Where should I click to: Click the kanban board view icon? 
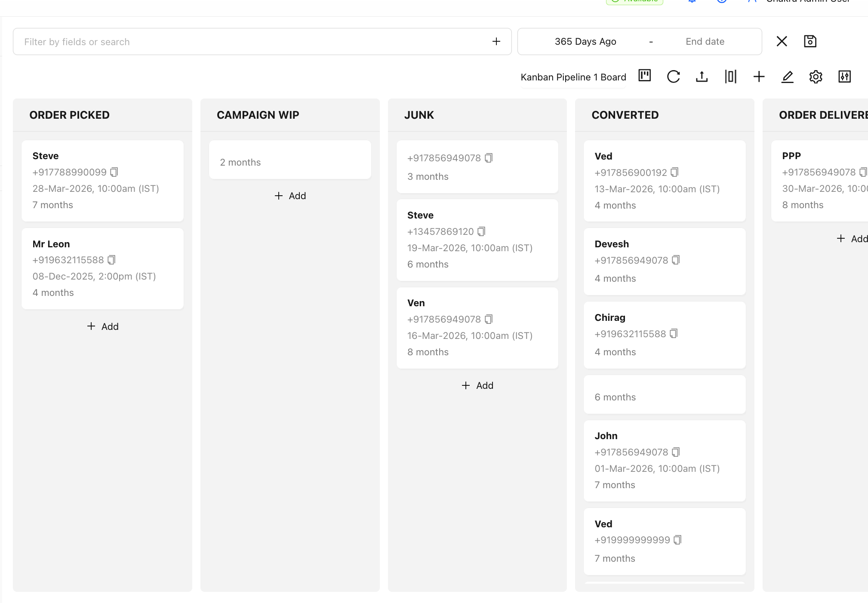click(x=644, y=76)
